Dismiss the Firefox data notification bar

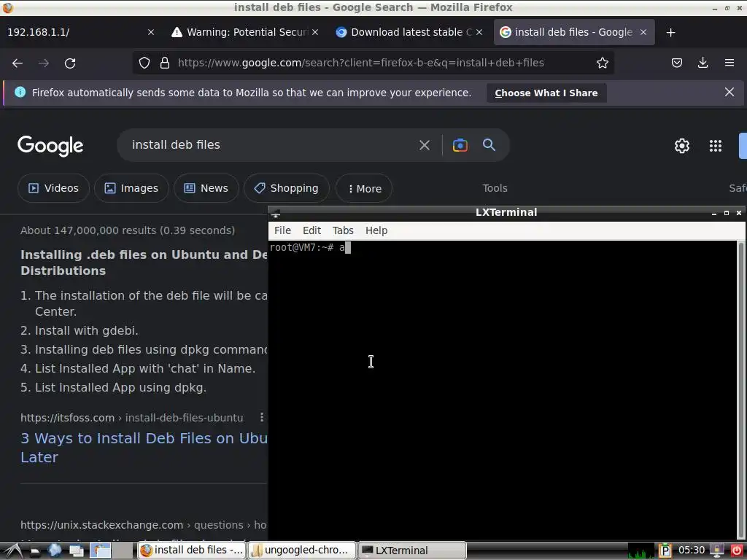tap(729, 93)
